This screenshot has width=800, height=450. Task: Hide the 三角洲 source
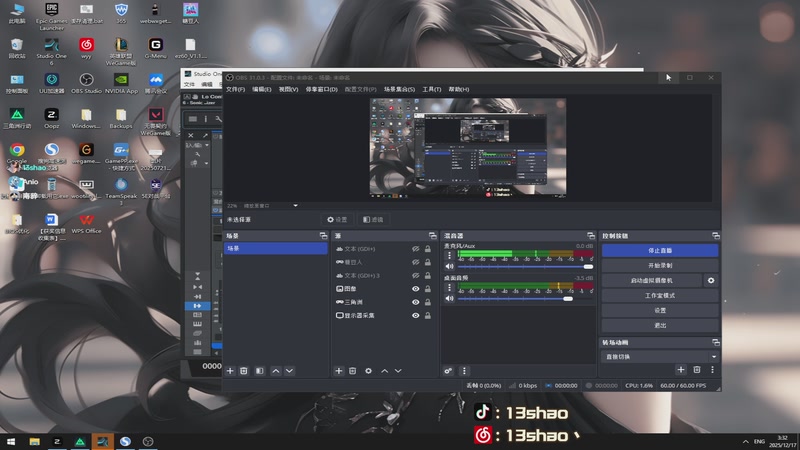[416, 302]
